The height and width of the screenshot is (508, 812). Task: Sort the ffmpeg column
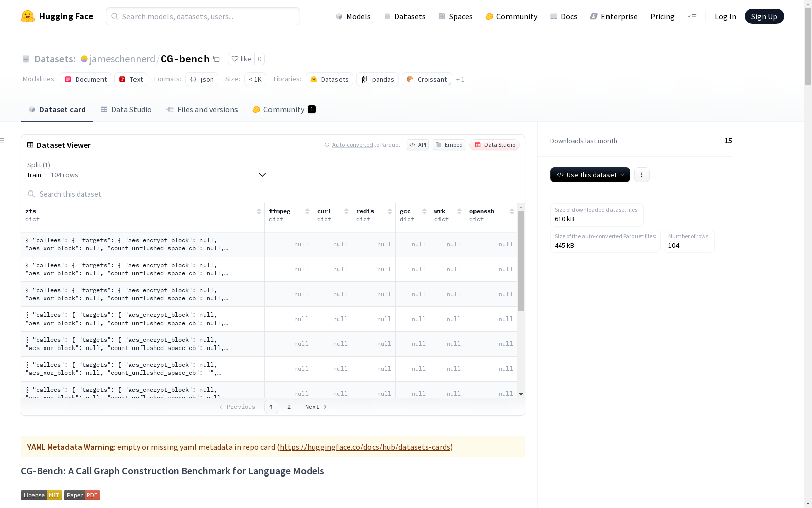(307, 211)
